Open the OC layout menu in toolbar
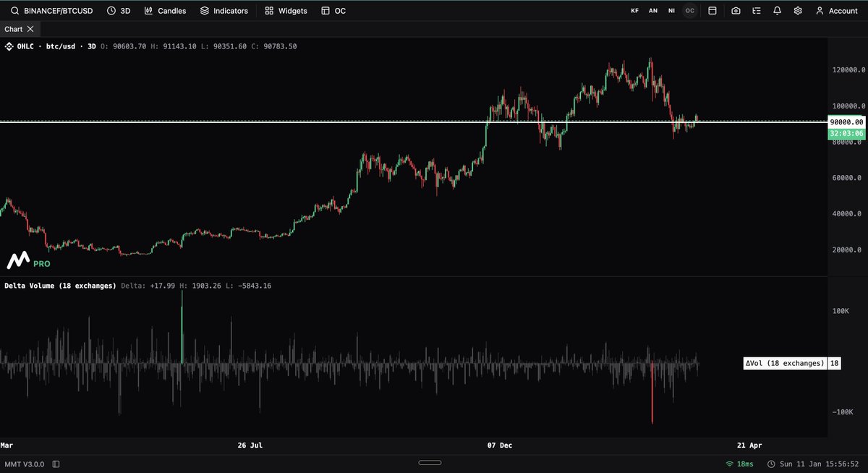The height and width of the screenshot is (473, 868). 333,11
